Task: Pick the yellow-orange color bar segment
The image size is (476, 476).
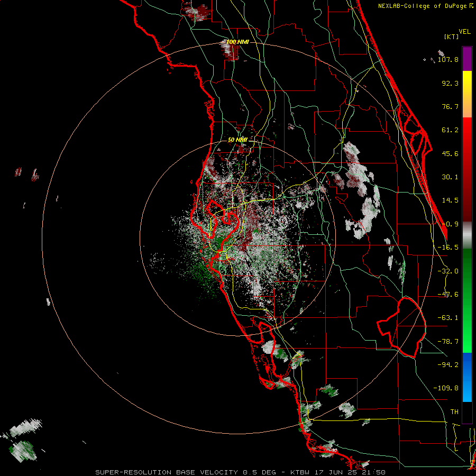Action: coord(467,94)
